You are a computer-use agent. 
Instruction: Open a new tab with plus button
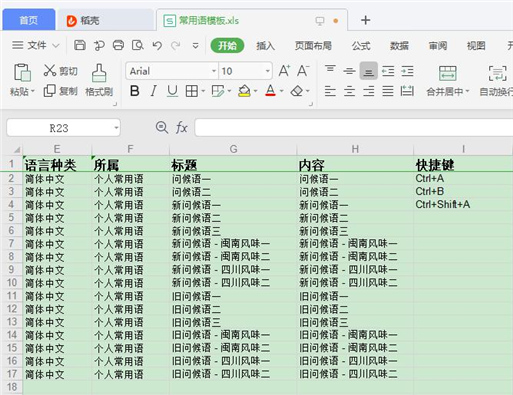pos(365,20)
